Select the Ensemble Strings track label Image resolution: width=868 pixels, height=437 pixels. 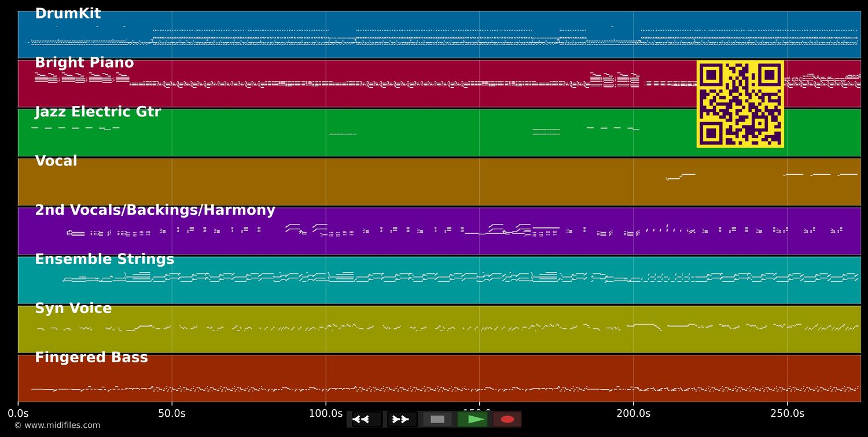click(x=104, y=259)
